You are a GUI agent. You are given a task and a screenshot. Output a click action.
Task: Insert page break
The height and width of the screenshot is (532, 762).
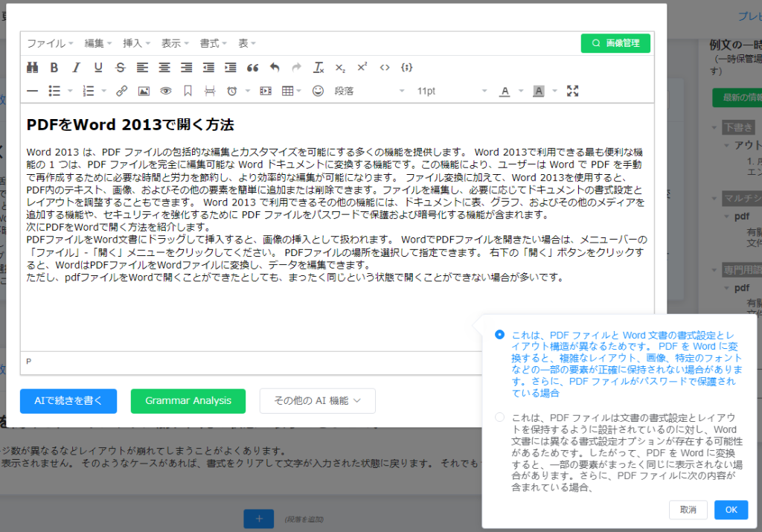pyautogui.click(x=210, y=91)
